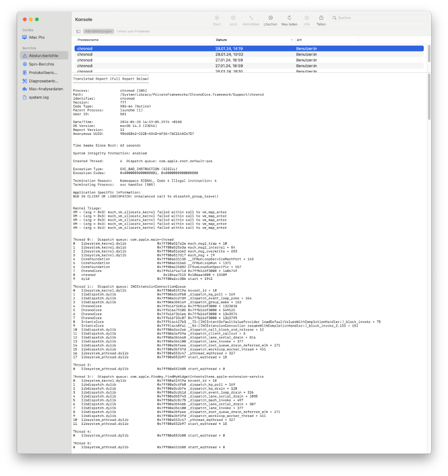Click the chronod path under PrivateFrameworks
The image size is (448, 476).
[x=192, y=95]
